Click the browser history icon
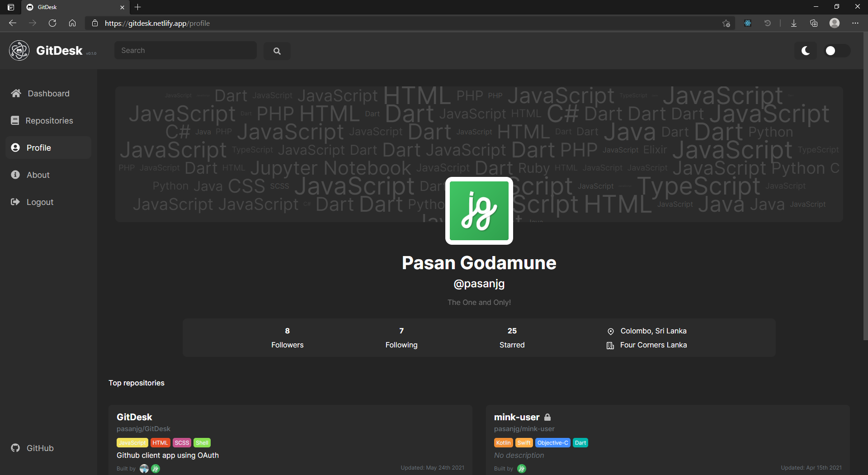The width and height of the screenshot is (868, 475). (x=768, y=23)
